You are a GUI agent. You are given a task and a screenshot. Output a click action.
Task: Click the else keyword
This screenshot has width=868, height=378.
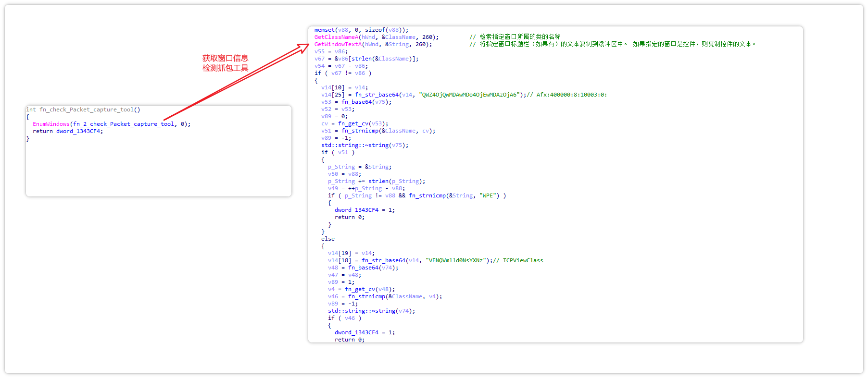pos(327,239)
